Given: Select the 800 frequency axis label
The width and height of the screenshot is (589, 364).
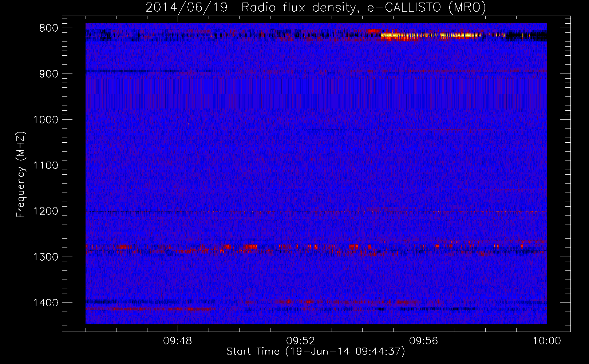Looking at the screenshot, I should click(48, 28).
